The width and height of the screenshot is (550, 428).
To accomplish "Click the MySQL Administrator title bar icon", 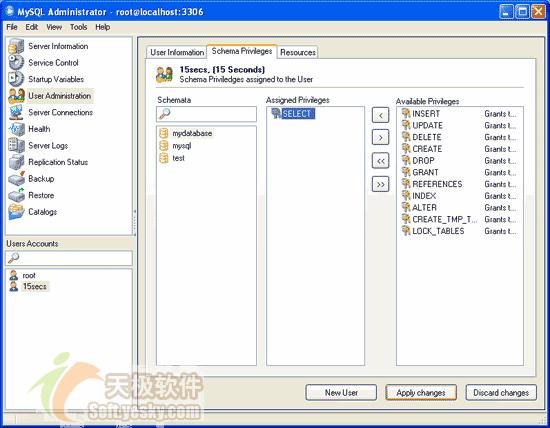I will click(x=9, y=11).
